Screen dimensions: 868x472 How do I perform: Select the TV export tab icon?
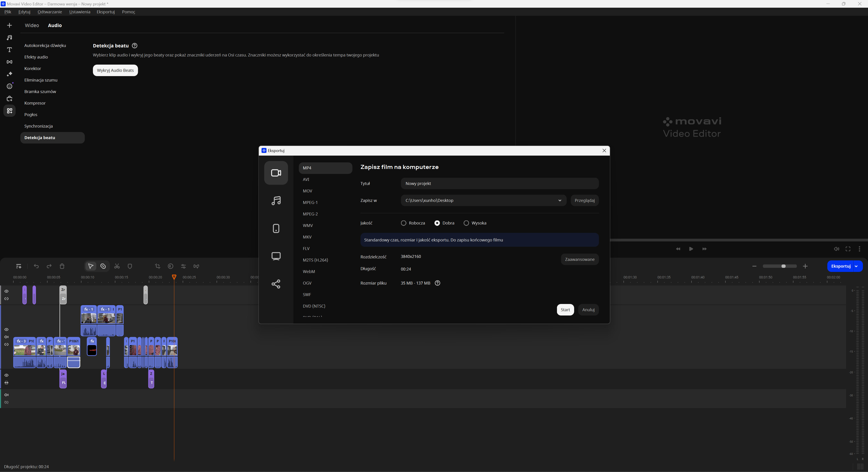click(x=276, y=256)
